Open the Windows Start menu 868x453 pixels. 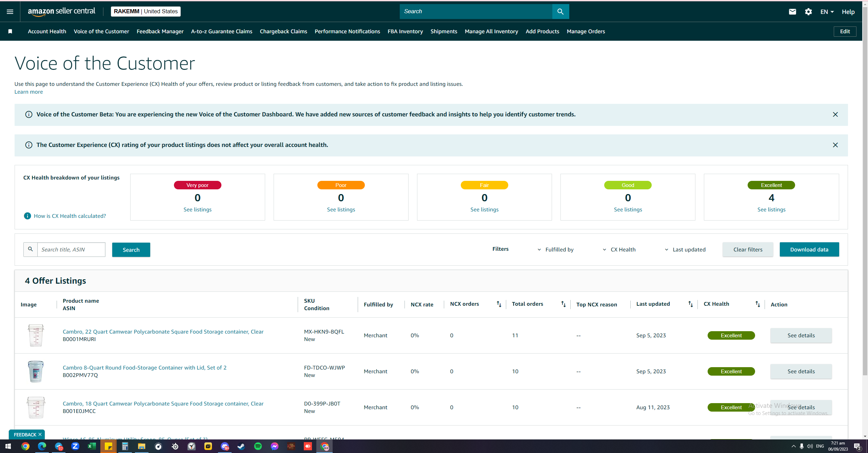(8, 446)
